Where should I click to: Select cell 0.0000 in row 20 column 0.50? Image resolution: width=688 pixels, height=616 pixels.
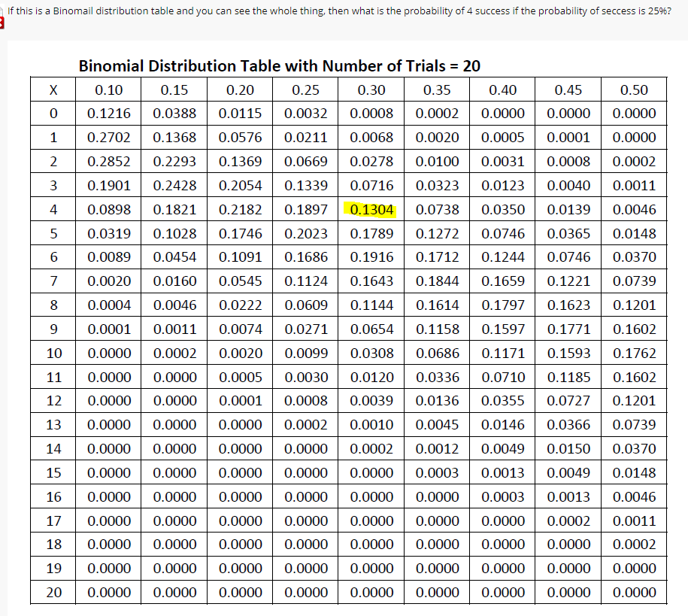coord(635,592)
